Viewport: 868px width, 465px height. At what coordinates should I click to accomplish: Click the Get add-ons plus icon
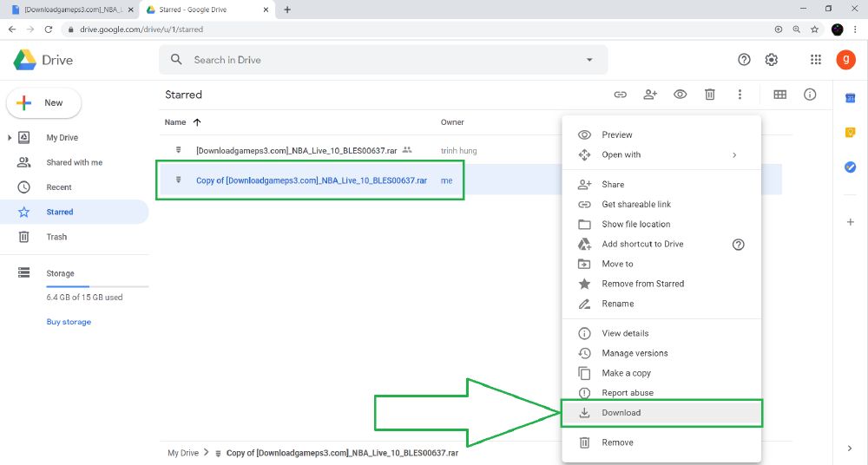851,222
